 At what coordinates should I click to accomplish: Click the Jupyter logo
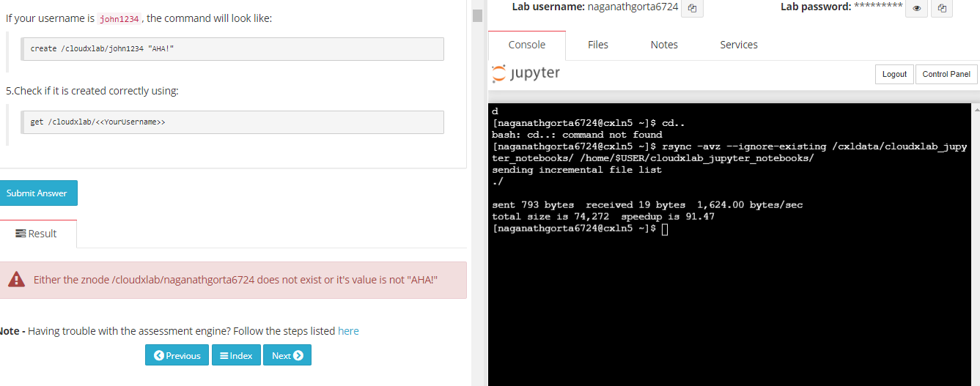(x=526, y=73)
